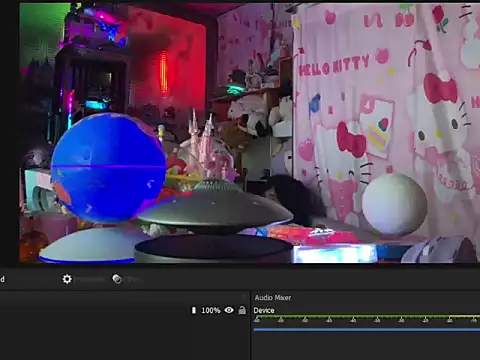
Task: Click the green Device audio level meter
Action: pyautogui.click(x=367, y=317)
